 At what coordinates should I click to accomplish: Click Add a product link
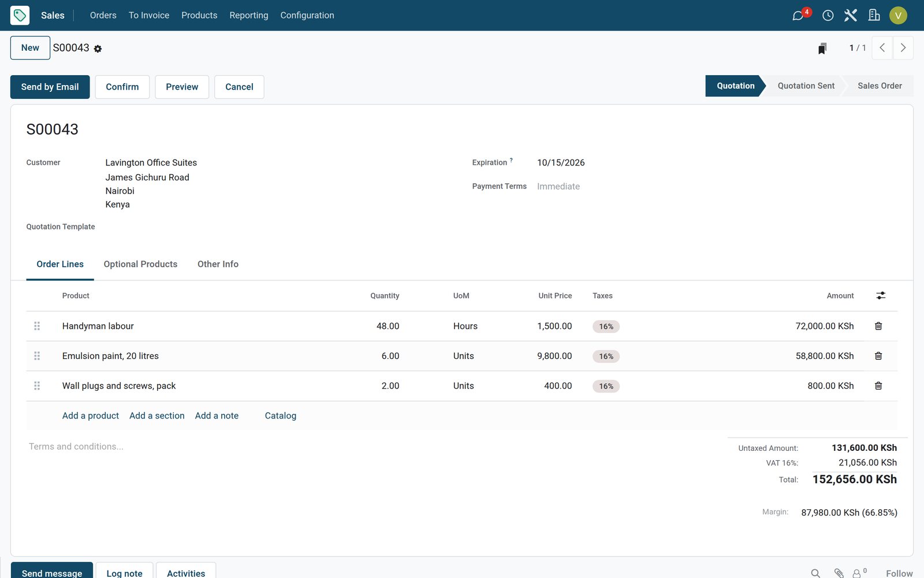(x=91, y=416)
